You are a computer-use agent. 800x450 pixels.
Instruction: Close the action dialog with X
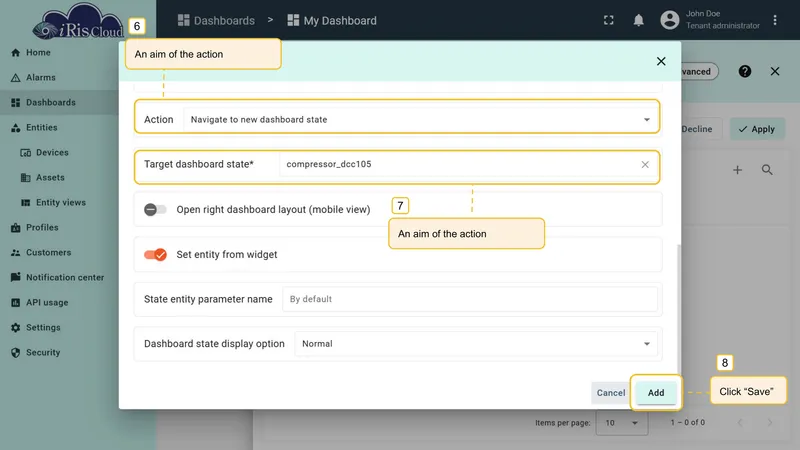[x=661, y=61]
